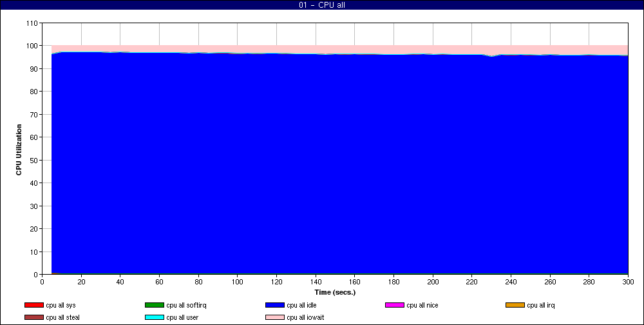Select the 'cpu all user' legend label

[x=182, y=318]
